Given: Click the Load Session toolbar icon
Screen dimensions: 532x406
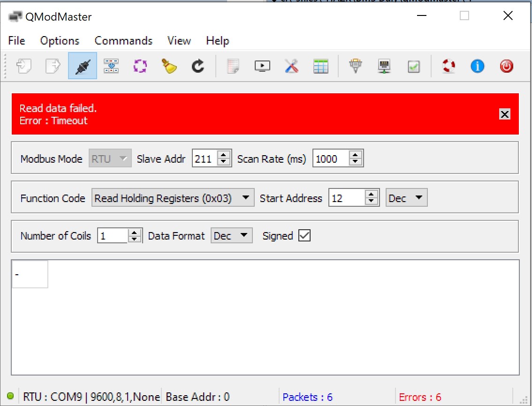Looking at the screenshot, I should click(x=24, y=66).
